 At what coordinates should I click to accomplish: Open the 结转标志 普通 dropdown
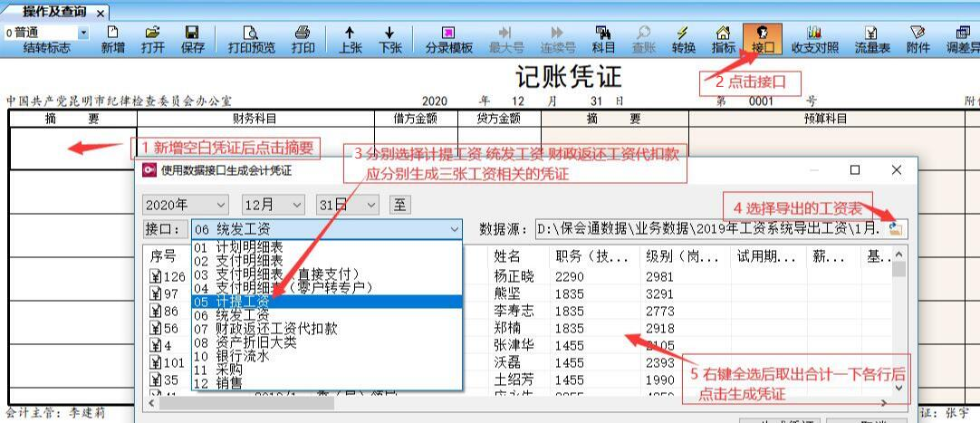pyautogui.click(x=82, y=33)
